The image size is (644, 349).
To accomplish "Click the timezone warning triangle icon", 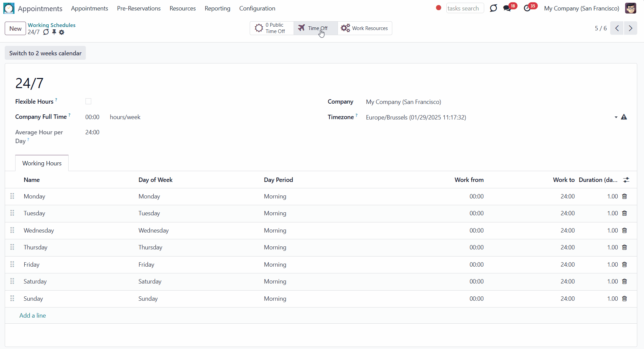I will [x=624, y=117].
